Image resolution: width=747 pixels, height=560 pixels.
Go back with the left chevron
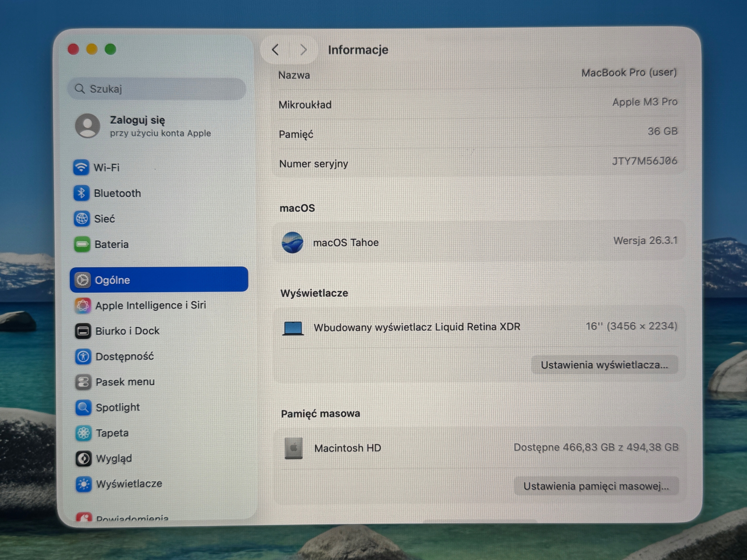(275, 50)
